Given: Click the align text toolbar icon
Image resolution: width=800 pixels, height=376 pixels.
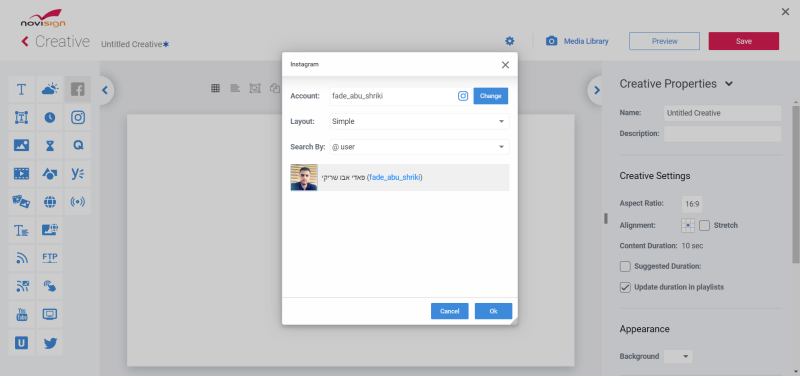Looking at the screenshot, I should pyautogui.click(x=235, y=88).
